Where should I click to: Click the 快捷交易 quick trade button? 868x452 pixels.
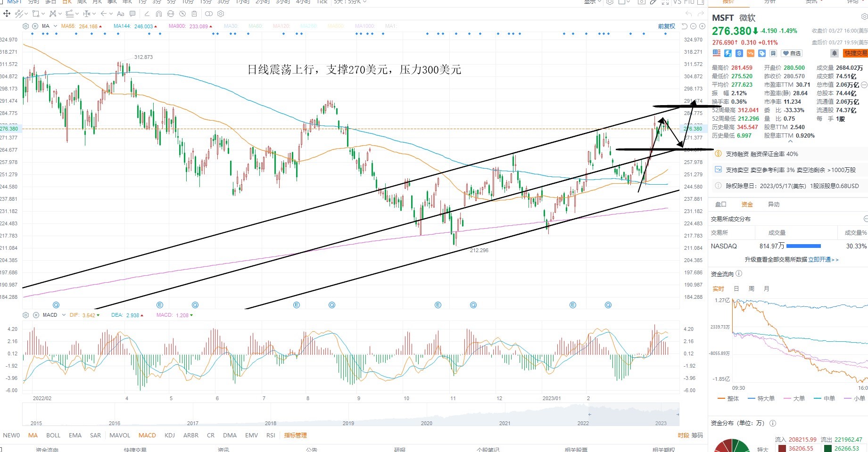[855, 53]
